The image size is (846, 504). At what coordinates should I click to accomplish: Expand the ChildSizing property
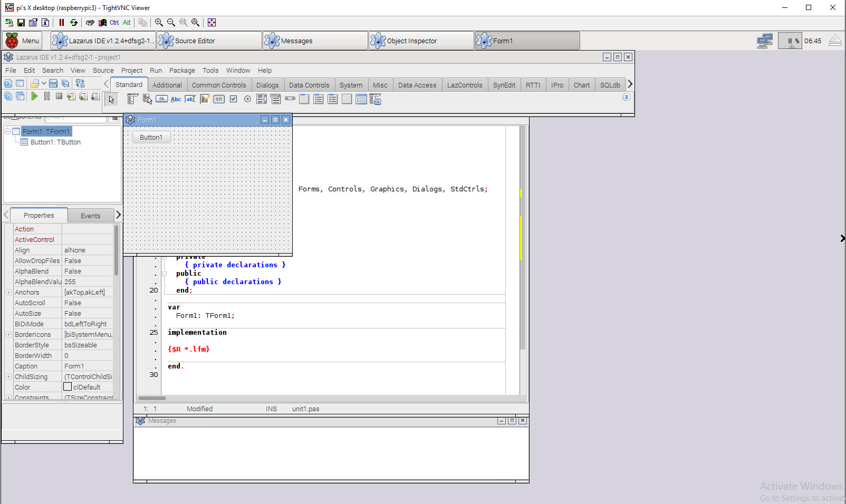point(8,376)
